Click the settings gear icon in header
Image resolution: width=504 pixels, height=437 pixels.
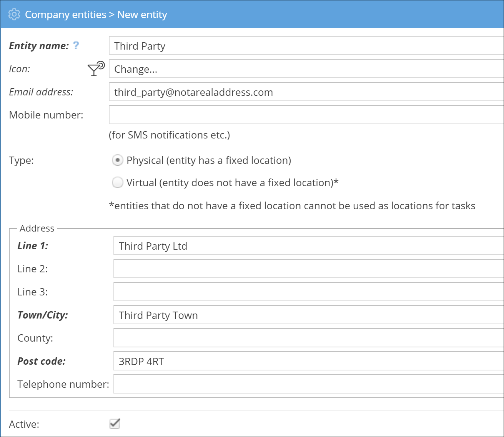click(x=14, y=15)
